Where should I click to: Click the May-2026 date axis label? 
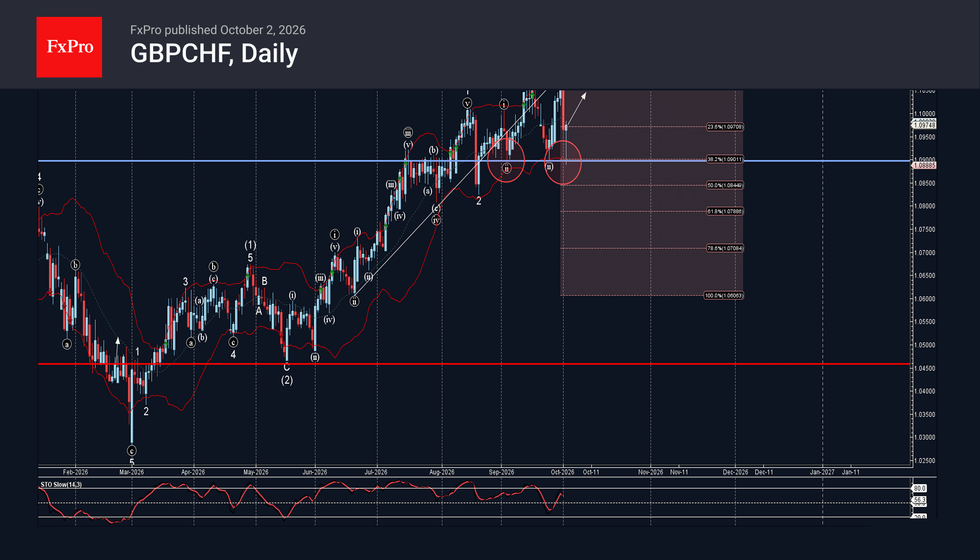click(x=256, y=472)
